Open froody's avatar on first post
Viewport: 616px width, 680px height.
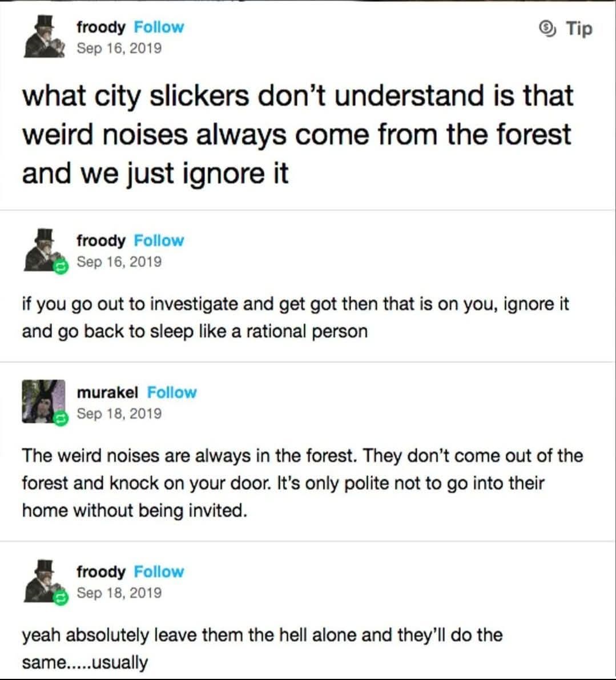pos(44,37)
